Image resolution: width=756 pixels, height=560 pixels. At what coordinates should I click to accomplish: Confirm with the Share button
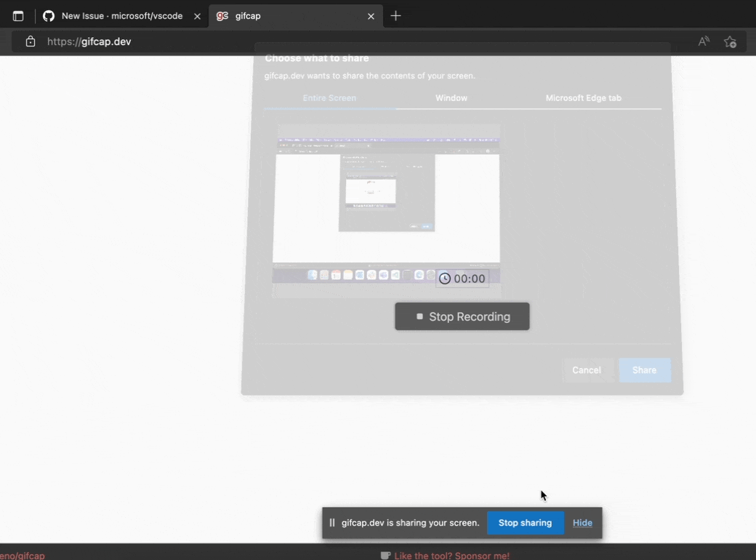coord(644,370)
